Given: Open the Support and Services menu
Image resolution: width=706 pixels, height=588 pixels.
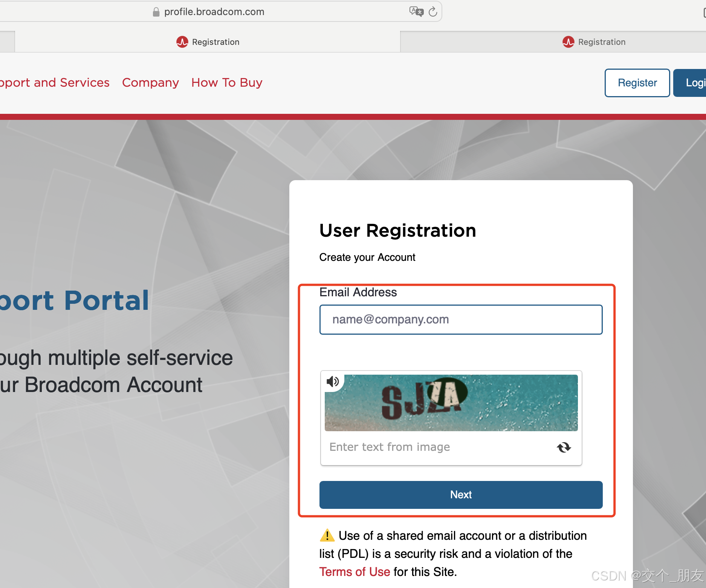Looking at the screenshot, I should [x=55, y=83].
